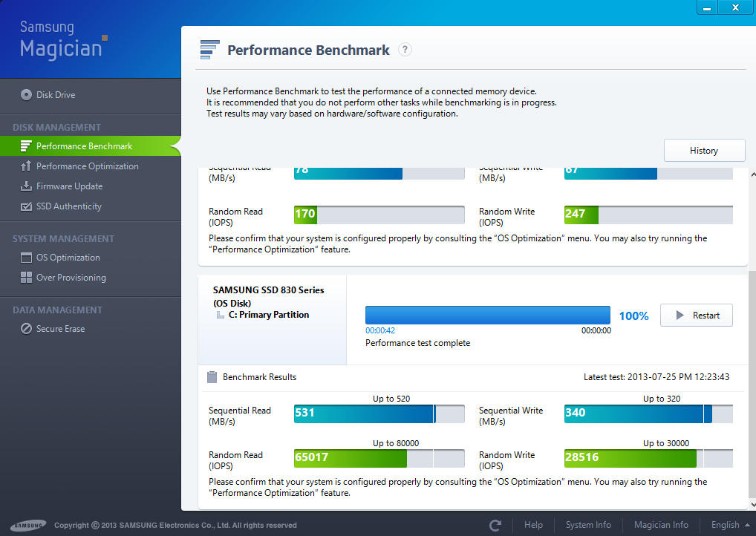Click the 00:00:42 elapsed time
Screen dimensions: 756x536
(380, 330)
